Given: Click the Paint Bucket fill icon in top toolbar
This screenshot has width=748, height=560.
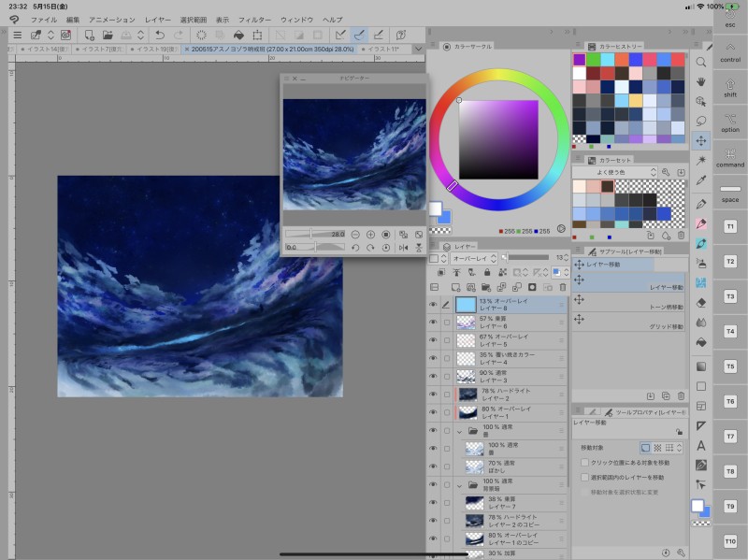Looking at the screenshot, I should coord(239,35).
